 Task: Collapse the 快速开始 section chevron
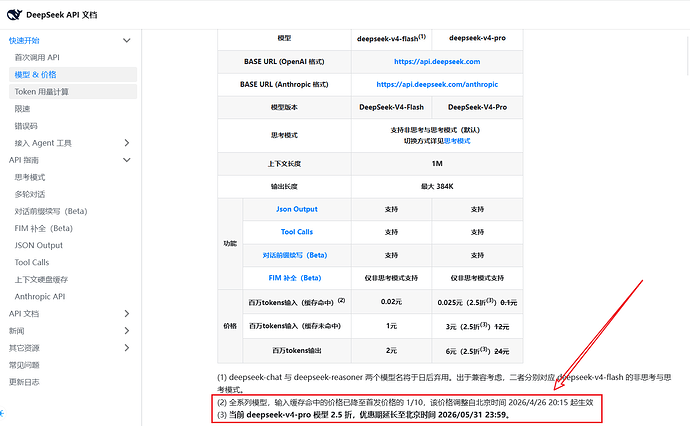tap(127, 40)
